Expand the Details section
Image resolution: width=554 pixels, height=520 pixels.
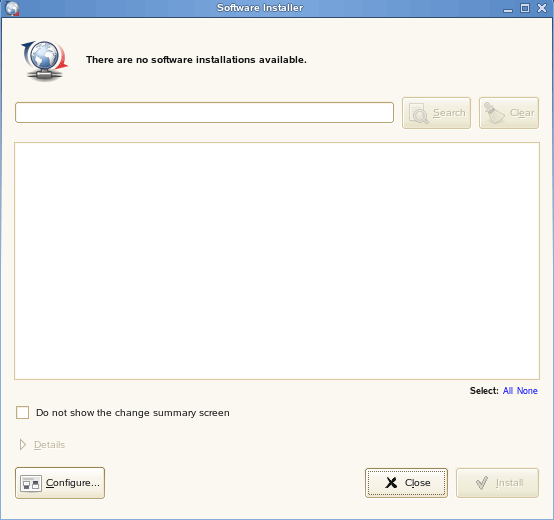(x=42, y=445)
